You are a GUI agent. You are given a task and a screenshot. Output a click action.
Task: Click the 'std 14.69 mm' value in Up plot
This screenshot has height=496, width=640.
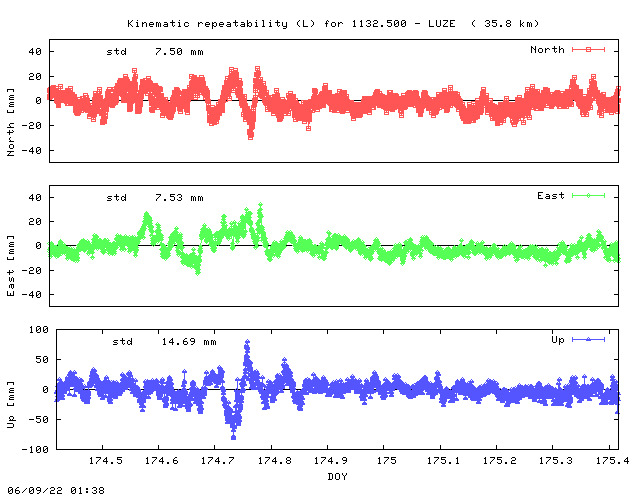point(164,342)
